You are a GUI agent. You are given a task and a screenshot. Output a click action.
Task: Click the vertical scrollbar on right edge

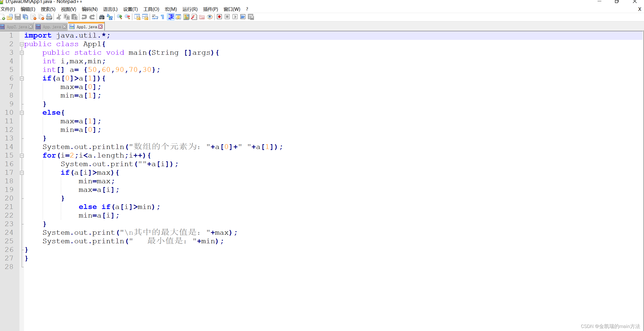click(643, 176)
